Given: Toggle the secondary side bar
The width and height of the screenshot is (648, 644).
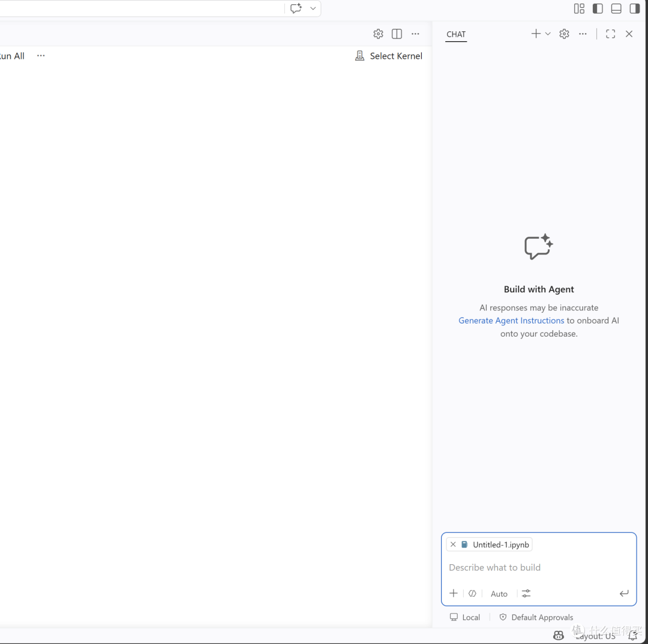Looking at the screenshot, I should tap(634, 8).
